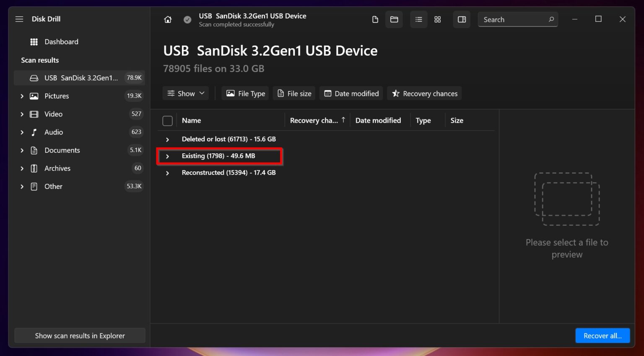
Task: Open the Show filter dropdown
Action: [x=185, y=93]
